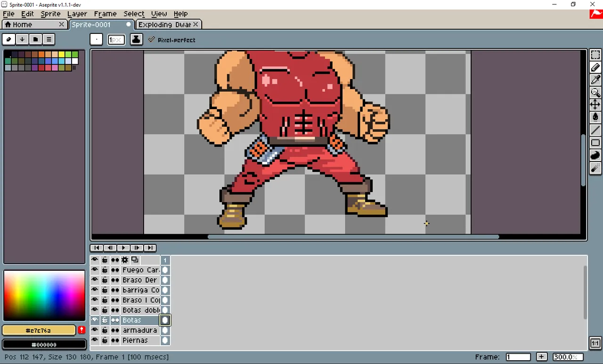Select the Eyedropper tool

point(595,80)
